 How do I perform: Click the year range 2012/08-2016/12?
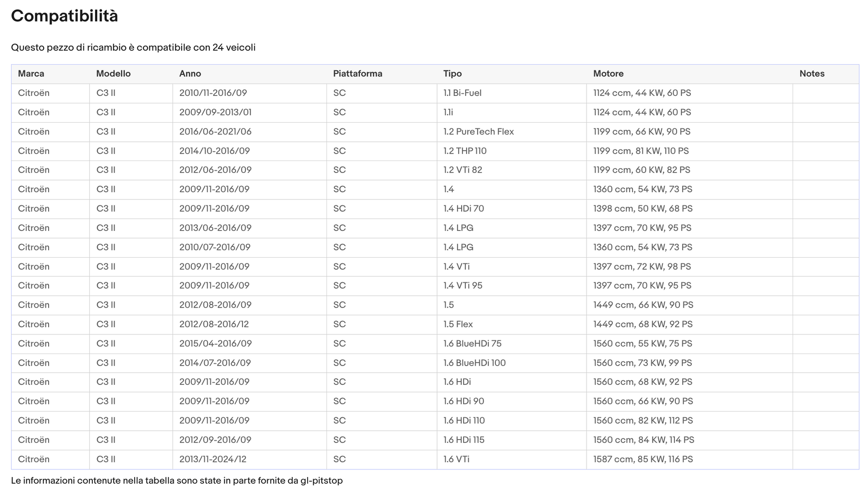pyautogui.click(x=214, y=324)
